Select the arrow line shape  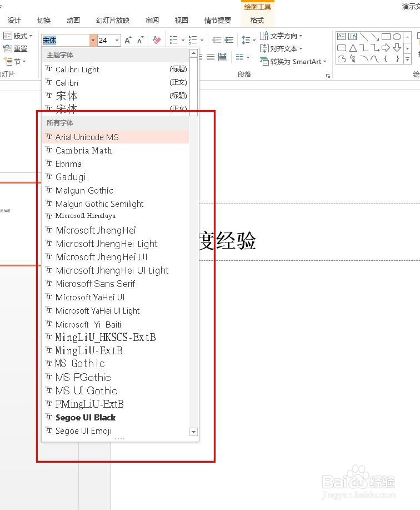[x=375, y=37]
